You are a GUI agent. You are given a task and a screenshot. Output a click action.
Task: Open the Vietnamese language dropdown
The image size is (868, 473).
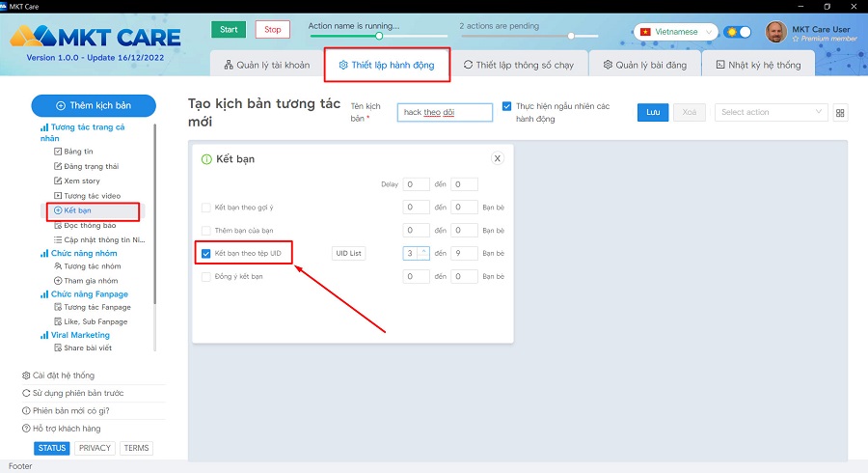click(x=677, y=32)
